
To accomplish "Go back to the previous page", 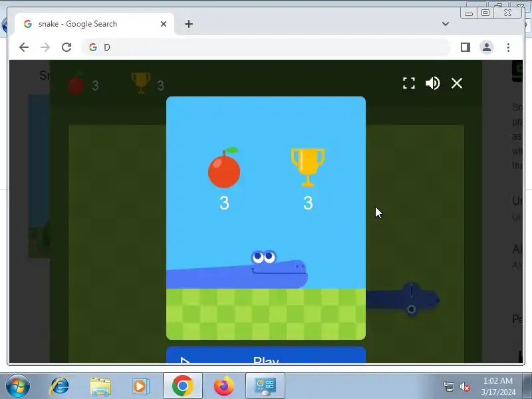I will [24, 47].
